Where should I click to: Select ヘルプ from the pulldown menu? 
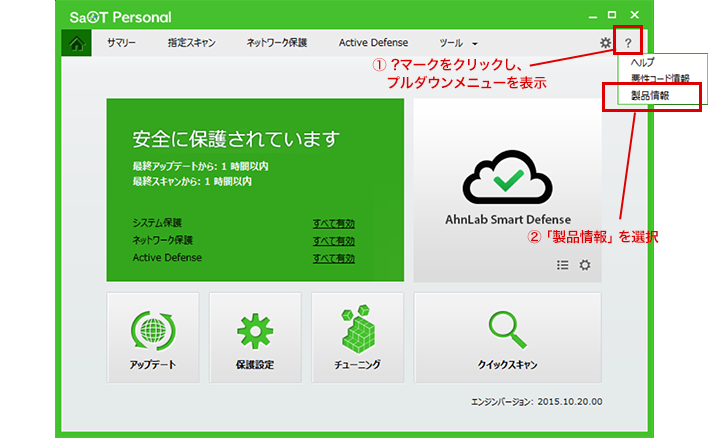642,62
